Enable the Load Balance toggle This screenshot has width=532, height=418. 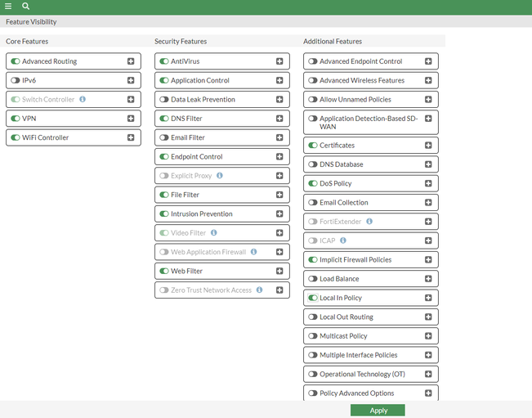313,278
